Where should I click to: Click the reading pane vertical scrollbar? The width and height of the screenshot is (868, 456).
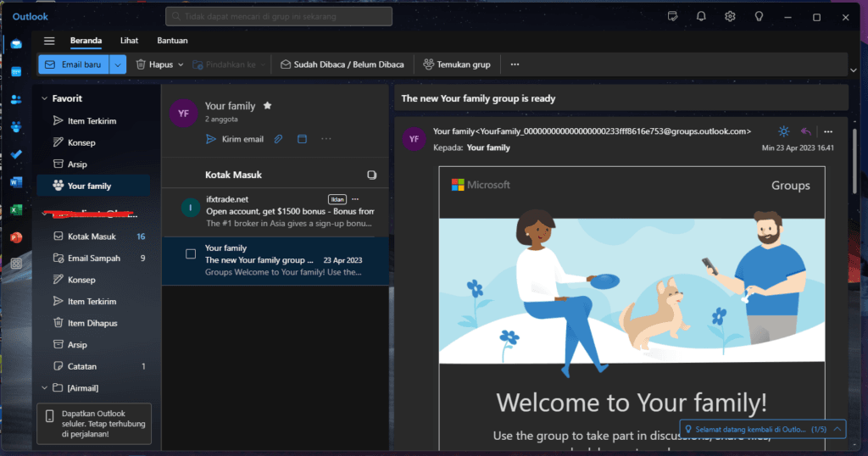coord(854,161)
